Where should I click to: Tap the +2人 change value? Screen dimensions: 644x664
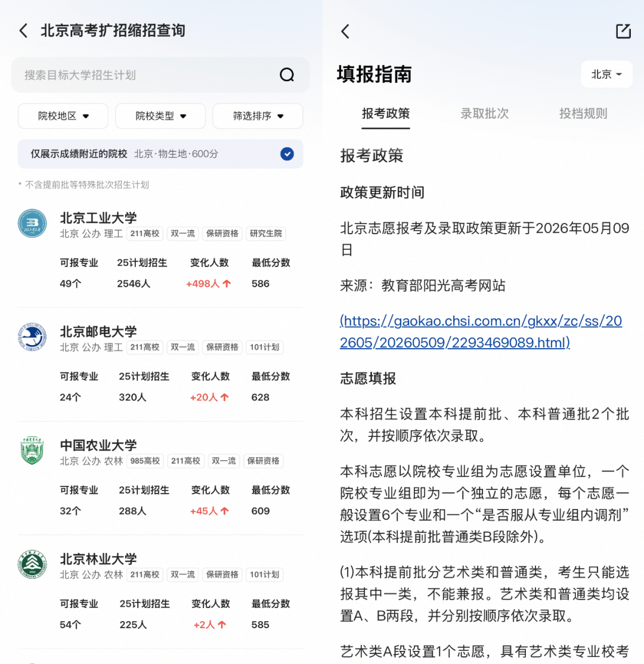click(x=210, y=625)
